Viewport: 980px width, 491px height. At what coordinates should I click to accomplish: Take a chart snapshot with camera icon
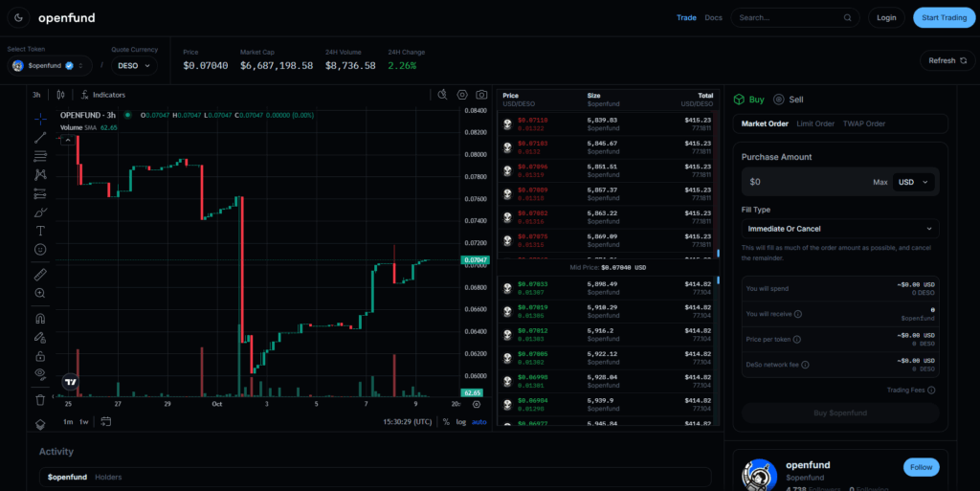[481, 95]
